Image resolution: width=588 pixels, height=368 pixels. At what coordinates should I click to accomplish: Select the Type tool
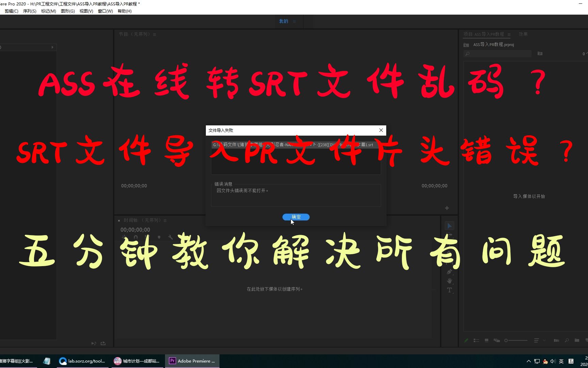pos(450,290)
